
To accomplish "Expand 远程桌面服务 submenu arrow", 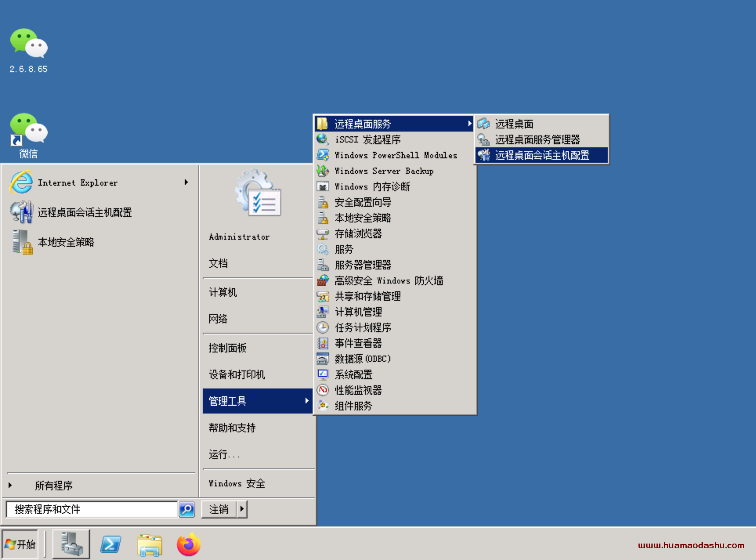I will click(x=469, y=124).
